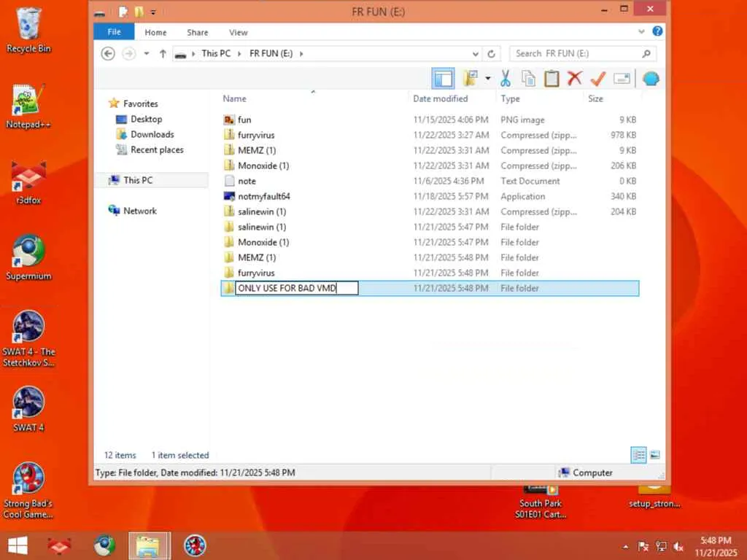The image size is (747, 560).
Task: Sort by the Type column header
Action: (510, 98)
